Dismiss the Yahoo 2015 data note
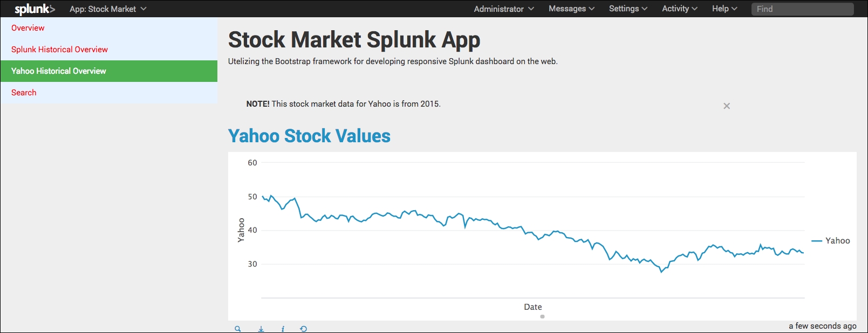 (x=727, y=106)
